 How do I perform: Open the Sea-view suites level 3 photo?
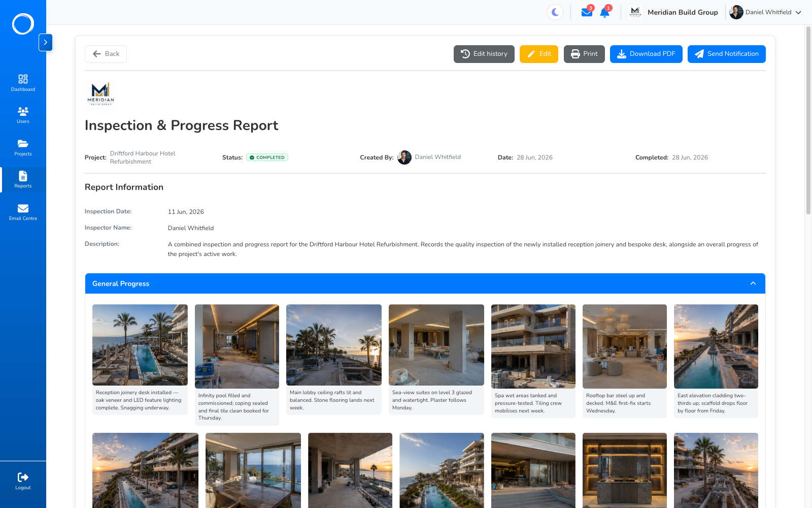[436, 345]
